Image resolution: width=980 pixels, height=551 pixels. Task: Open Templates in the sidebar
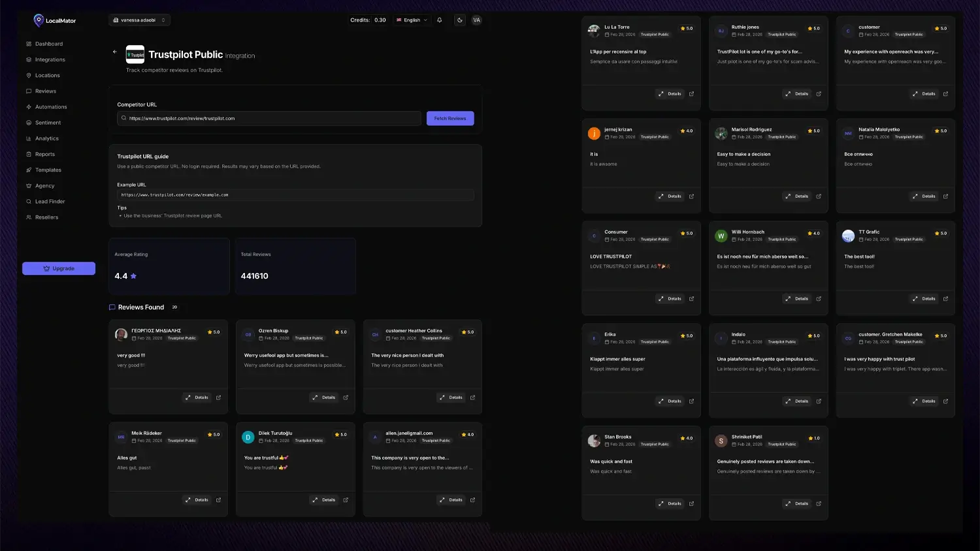coord(44,170)
